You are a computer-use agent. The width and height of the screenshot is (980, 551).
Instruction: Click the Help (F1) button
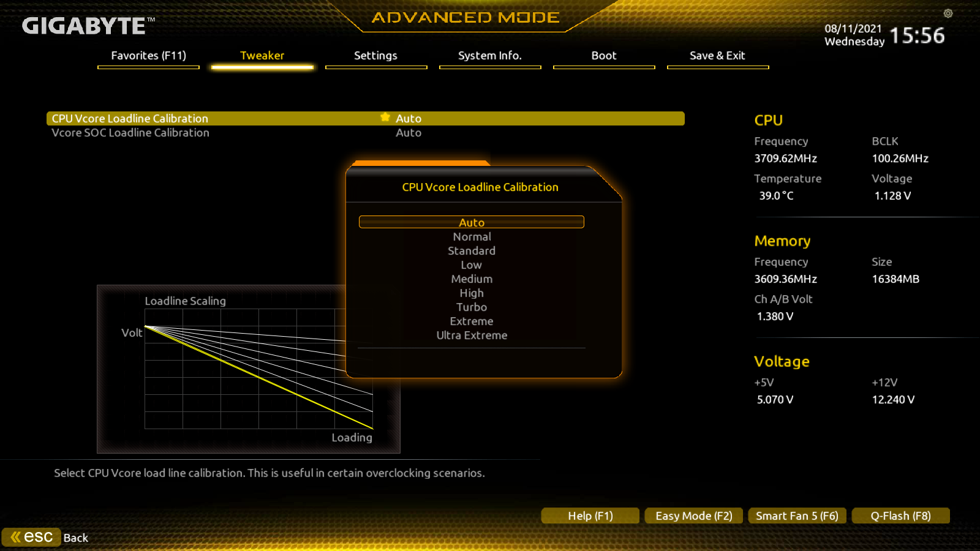[590, 516]
